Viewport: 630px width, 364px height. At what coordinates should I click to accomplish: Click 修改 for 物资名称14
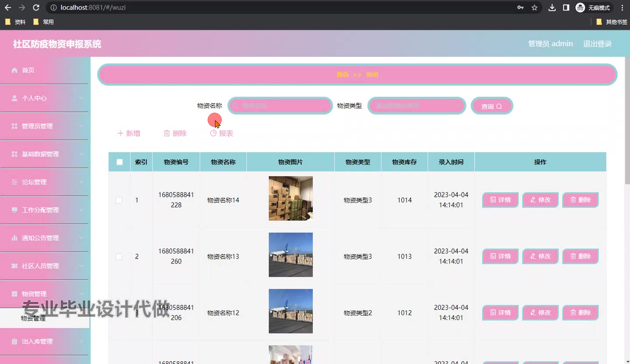pos(540,200)
